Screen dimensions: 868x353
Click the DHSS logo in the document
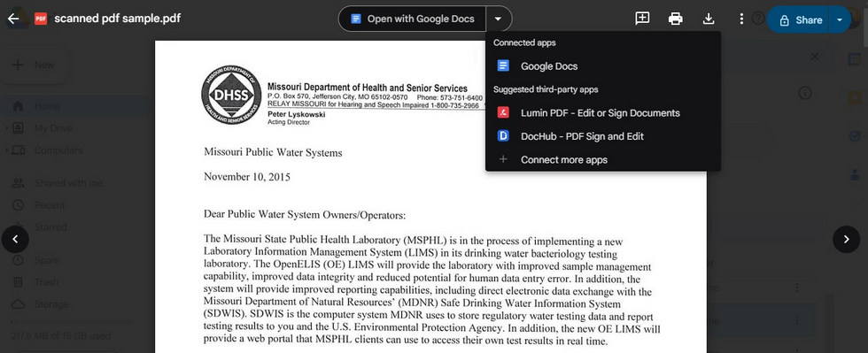tap(231, 95)
